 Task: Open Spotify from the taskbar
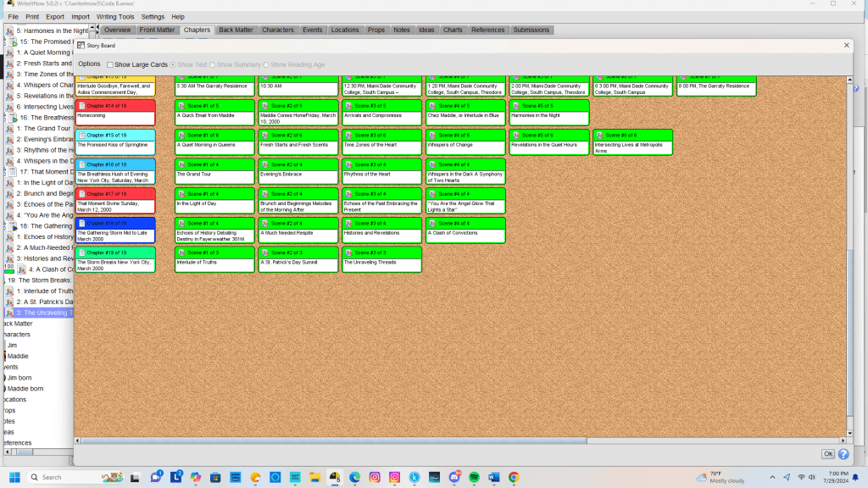tap(474, 478)
